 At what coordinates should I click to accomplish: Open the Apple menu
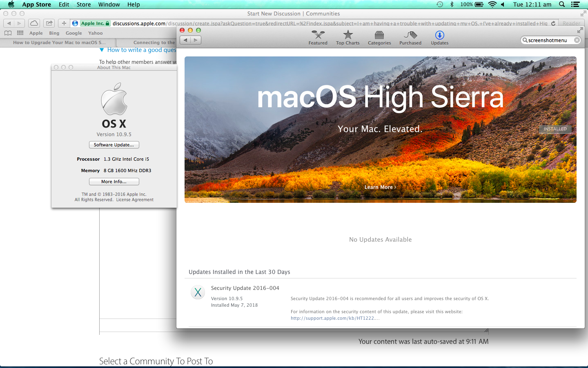pyautogui.click(x=11, y=4)
